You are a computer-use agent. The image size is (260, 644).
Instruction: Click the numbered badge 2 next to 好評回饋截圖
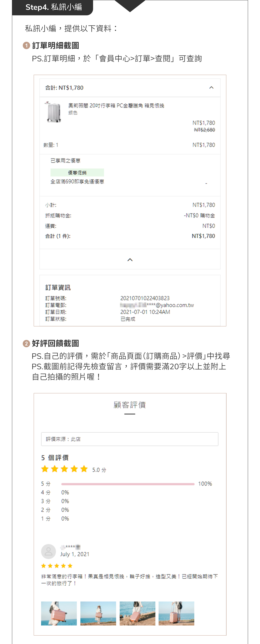tap(26, 343)
